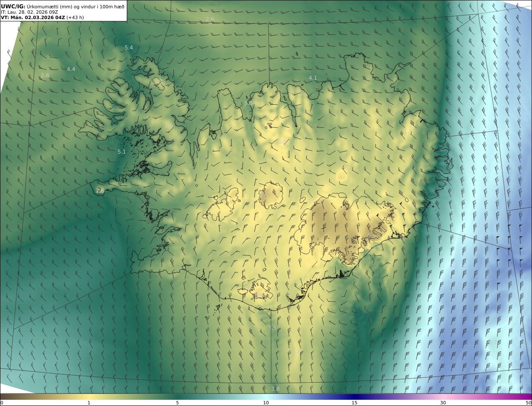
Task: Click the 4.1 value label on the map
Action: 313,78
